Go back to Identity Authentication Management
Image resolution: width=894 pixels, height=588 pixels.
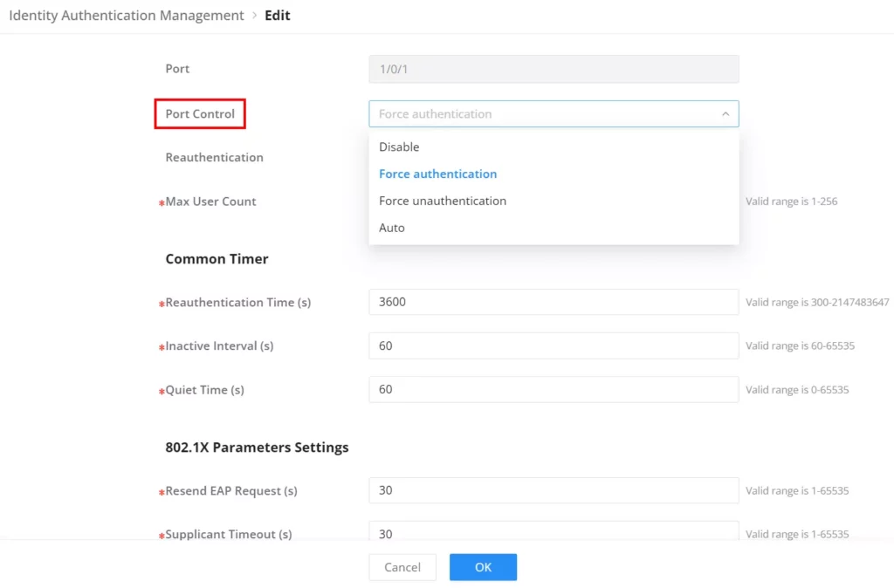(x=126, y=16)
